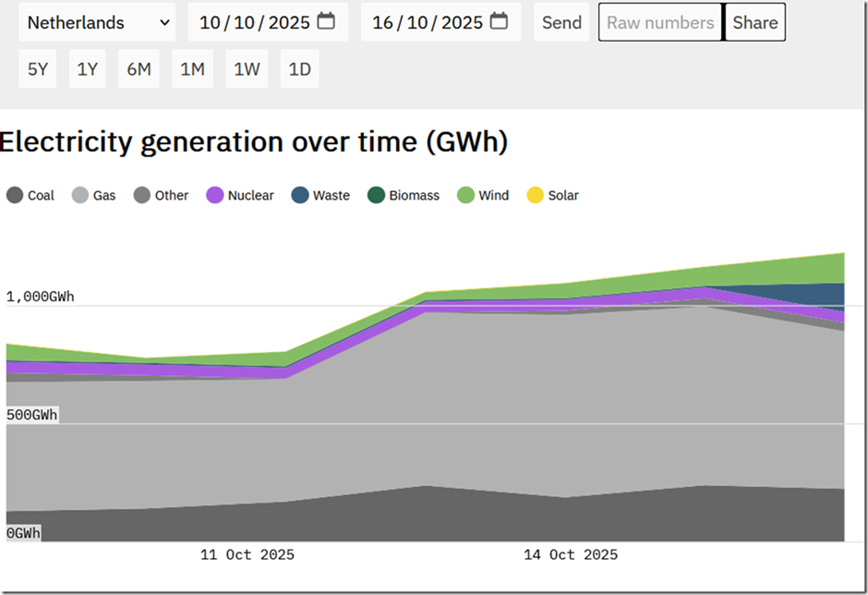This screenshot has width=868, height=595.
Task: Choose the 6M range preset
Action: (139, 69)
